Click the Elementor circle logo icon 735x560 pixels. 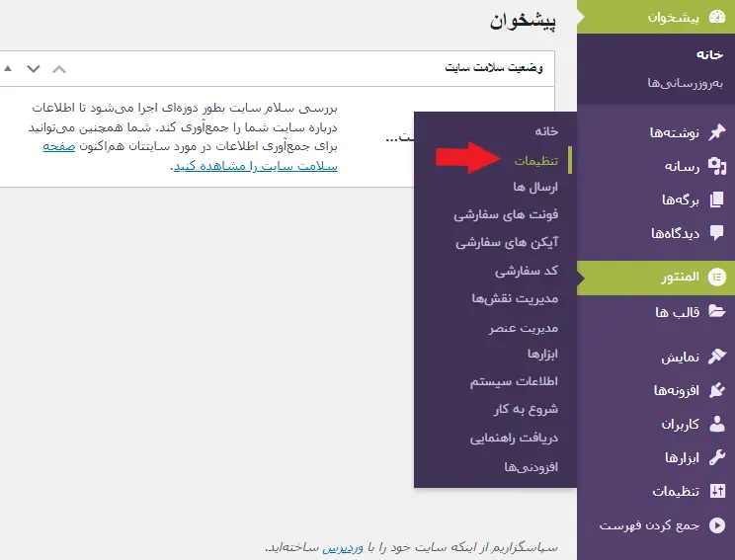pyautogui.click(x=716, y=277)
